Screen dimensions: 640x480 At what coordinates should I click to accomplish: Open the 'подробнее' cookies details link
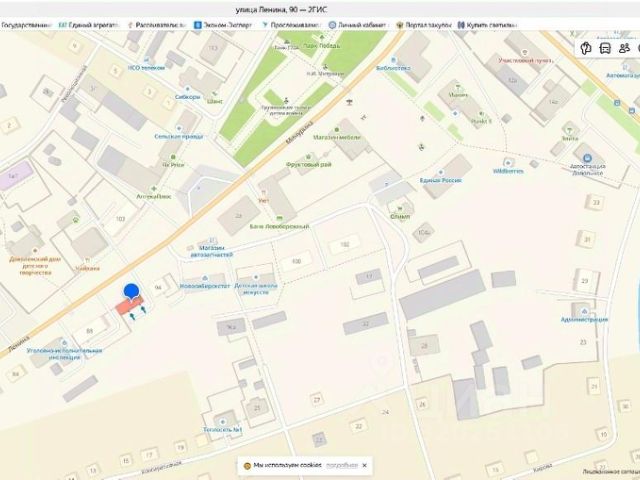(342, 465)
